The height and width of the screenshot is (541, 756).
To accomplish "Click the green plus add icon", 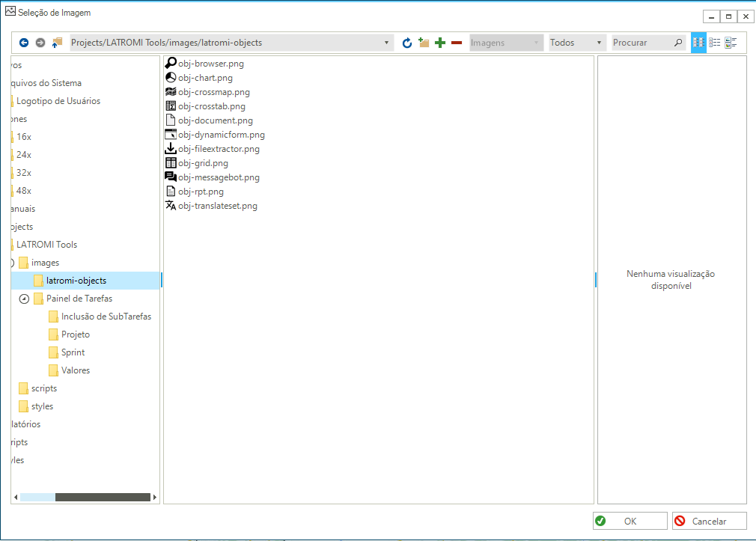I will click(x=440, y=43).
